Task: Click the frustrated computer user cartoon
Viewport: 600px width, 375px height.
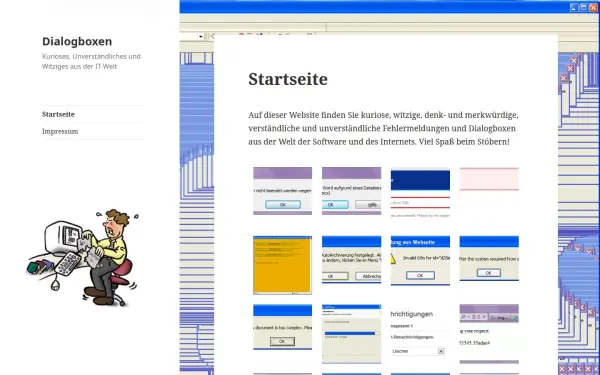Action: pos(83,257)
